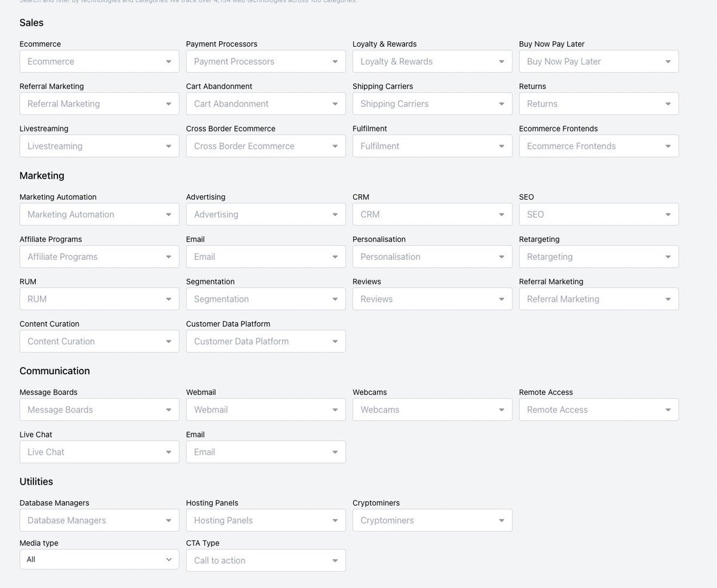The image size is (717, 588).
Task: Expand the Payment Processors dropdown
Action: [266, 62]
